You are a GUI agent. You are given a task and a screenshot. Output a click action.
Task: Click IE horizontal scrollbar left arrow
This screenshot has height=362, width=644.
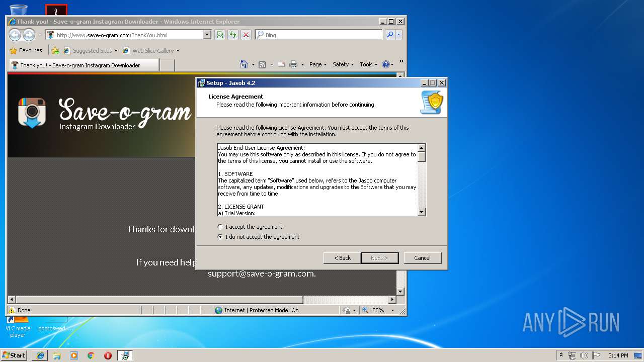[12, 299]
